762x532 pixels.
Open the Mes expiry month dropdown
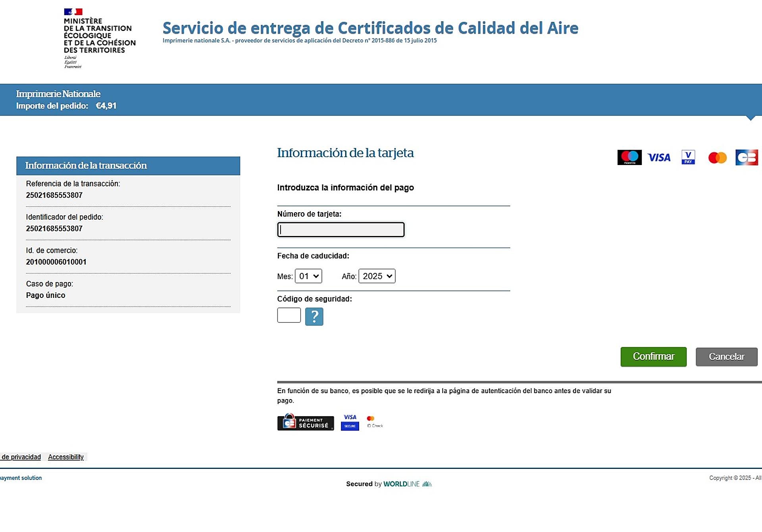[308, 276]
